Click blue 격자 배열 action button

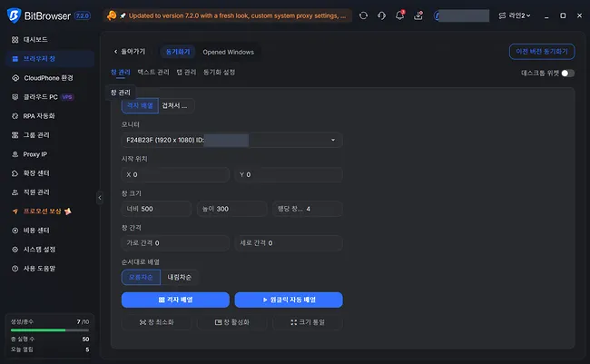point(175,300)
